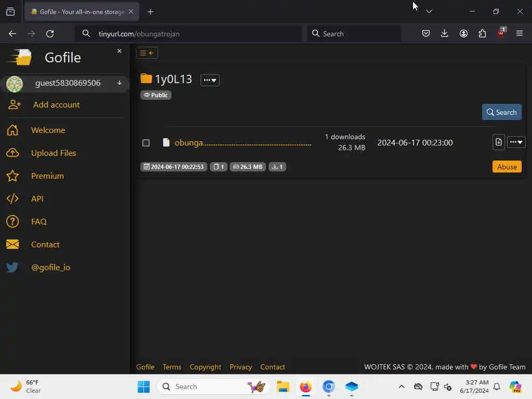532x399 pixels.
Task: Click the Public visibility badge
Action: click(x=156, y=96)
